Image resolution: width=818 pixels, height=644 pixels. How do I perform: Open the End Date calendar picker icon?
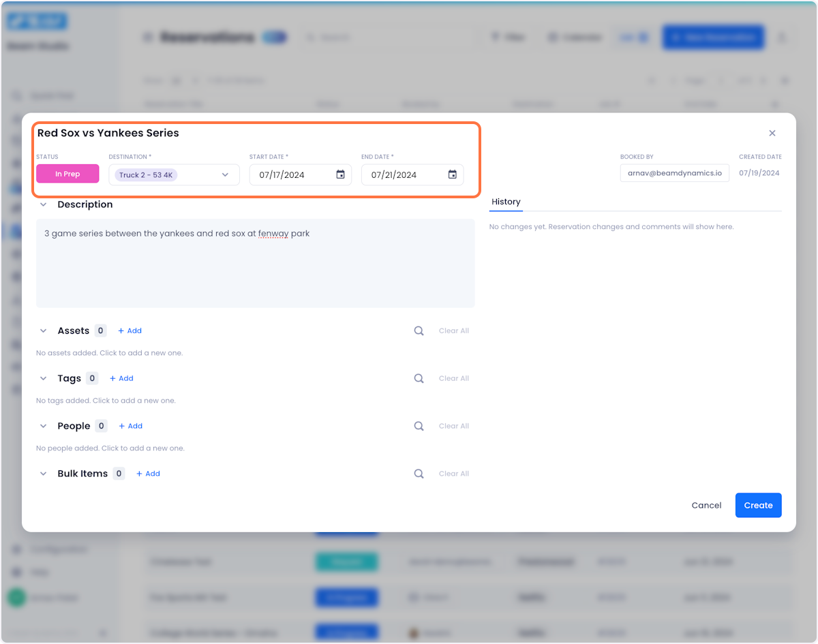452,174
